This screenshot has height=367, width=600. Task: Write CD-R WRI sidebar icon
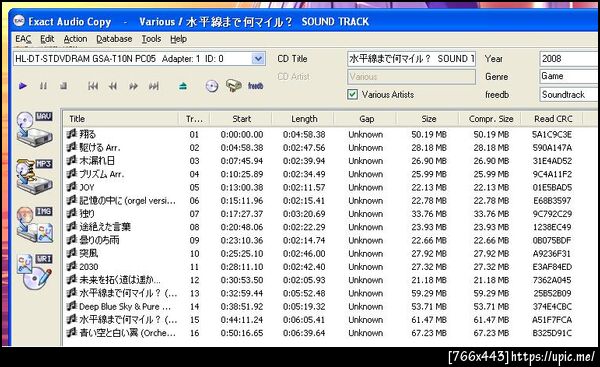(35, 272)
